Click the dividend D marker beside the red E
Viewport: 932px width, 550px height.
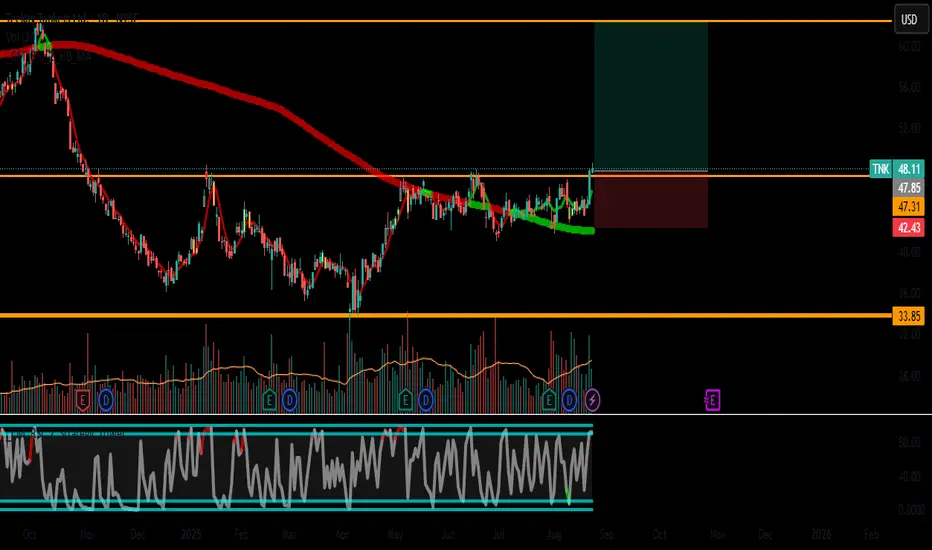tap(106, 400)
